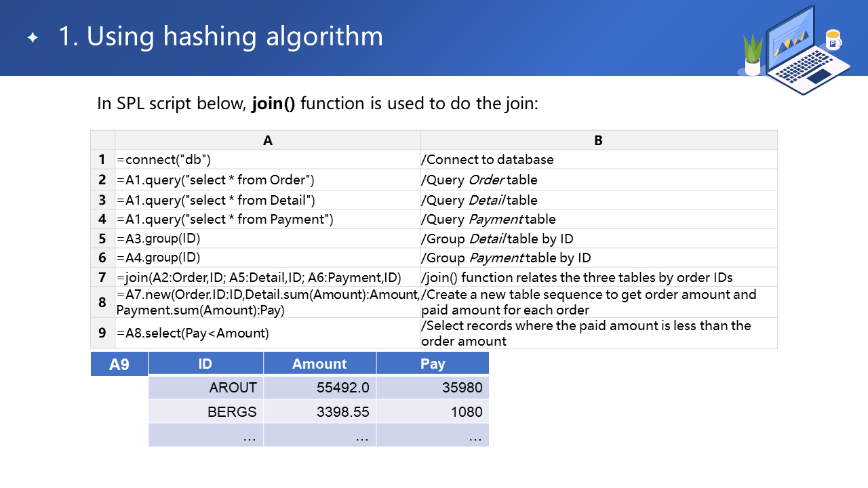Click the =A3.group(ID) cell
Screen dimensions: 868x488
pyautogui.click(x=268, y=239)
